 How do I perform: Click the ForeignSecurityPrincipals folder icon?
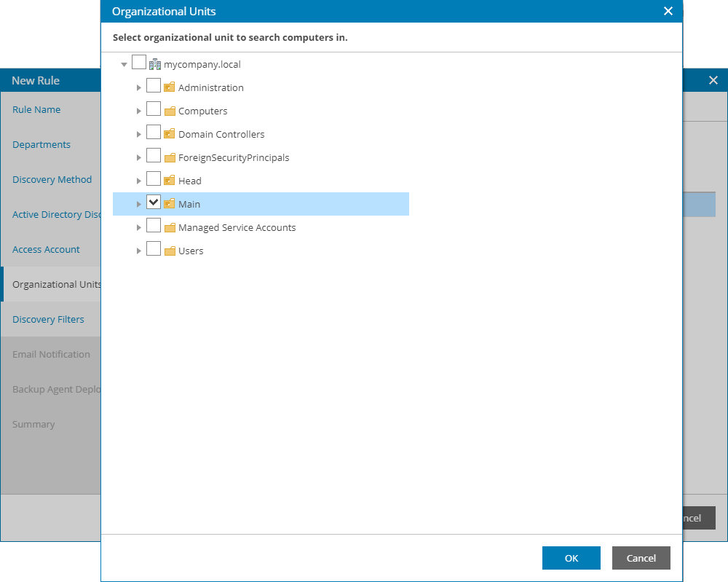tap(170, 157)
